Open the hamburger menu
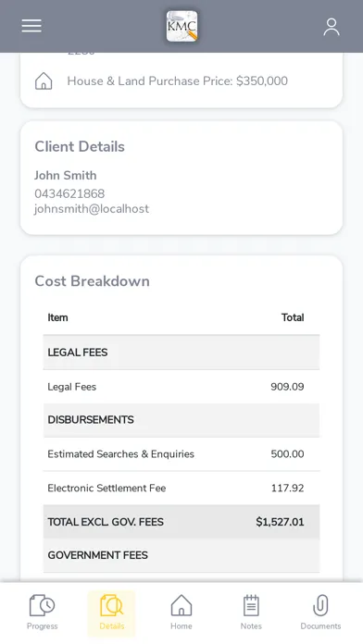 [x=31, y=26]
